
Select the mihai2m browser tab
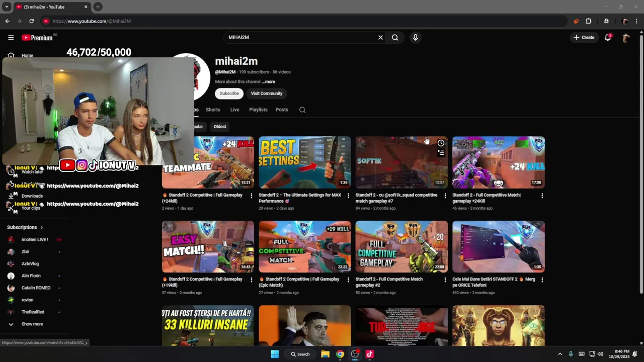point(51,7)
